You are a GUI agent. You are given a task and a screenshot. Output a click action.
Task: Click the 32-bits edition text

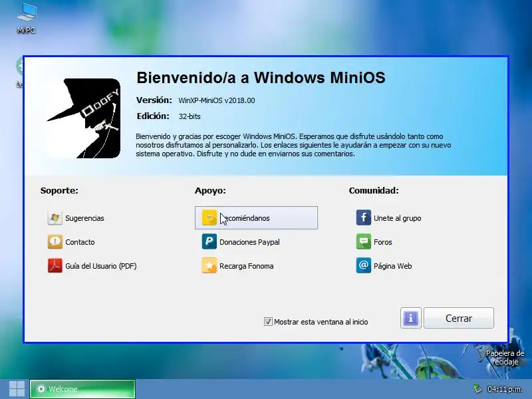190,116
